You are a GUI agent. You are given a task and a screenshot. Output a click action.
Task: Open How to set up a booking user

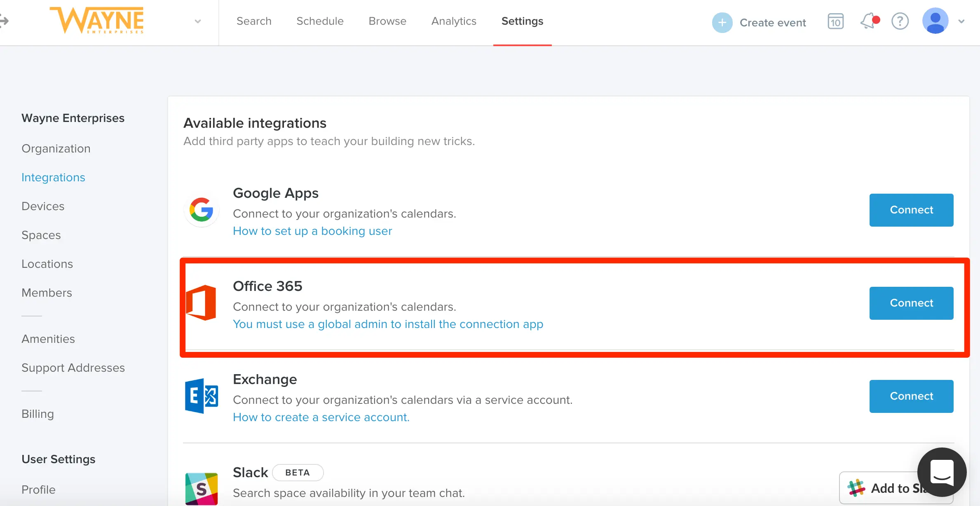312,231
